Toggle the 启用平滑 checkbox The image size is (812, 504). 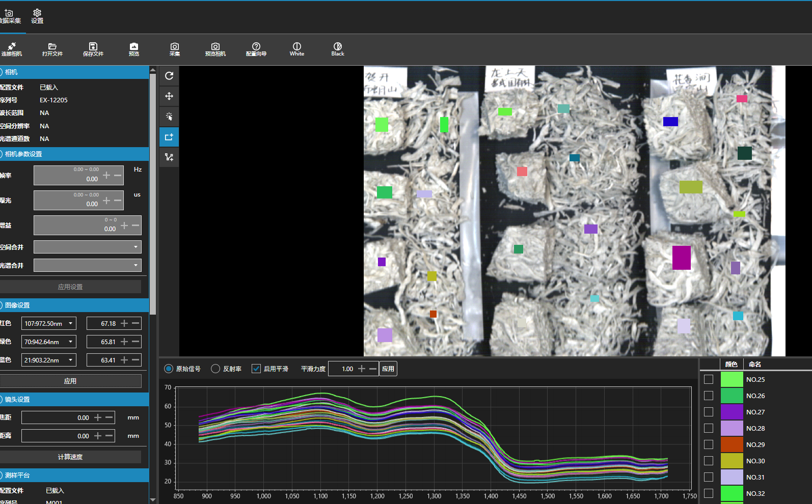pyautogui.click(x=256, y=369)
